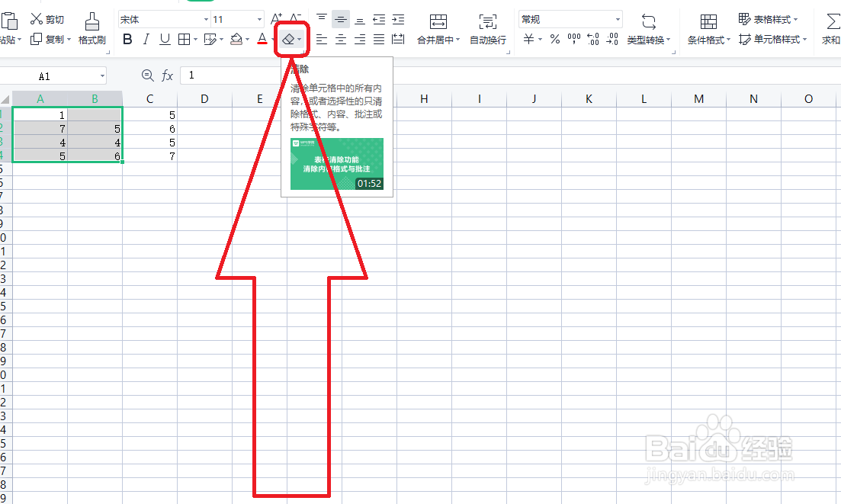Apply thousands separator style
Image resolution: width=841 pixels, height=504 pixels.
(574, 39)
